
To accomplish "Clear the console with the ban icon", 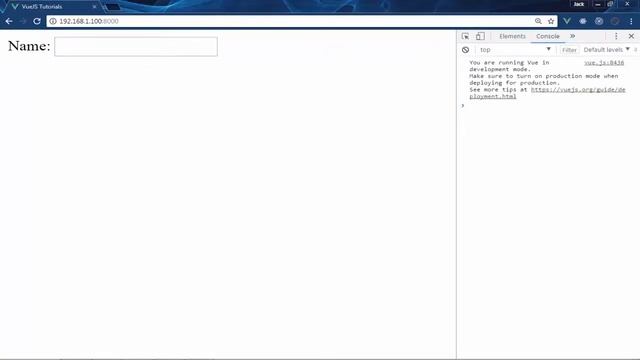I will coord(465,50).
